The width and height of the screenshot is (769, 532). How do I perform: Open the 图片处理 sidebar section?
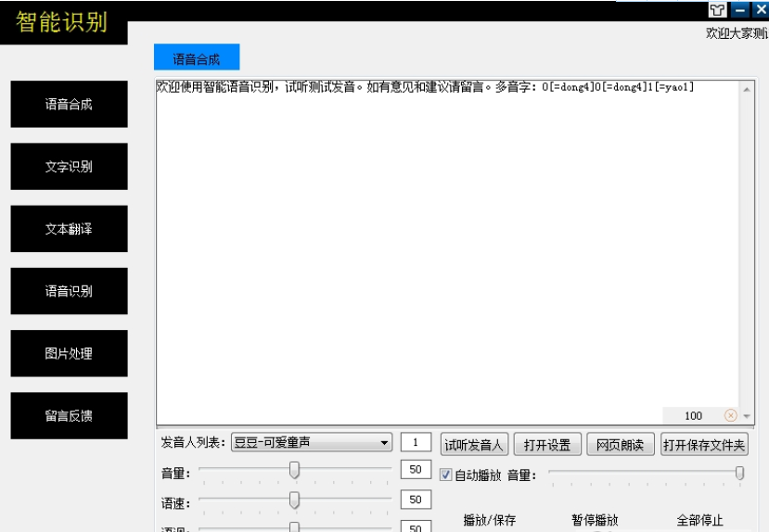tap(70, 353)
